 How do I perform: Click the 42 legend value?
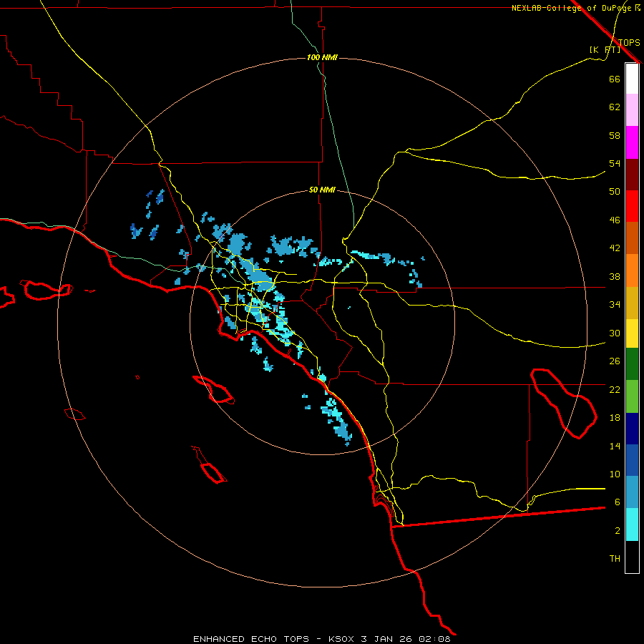point(615,248)
